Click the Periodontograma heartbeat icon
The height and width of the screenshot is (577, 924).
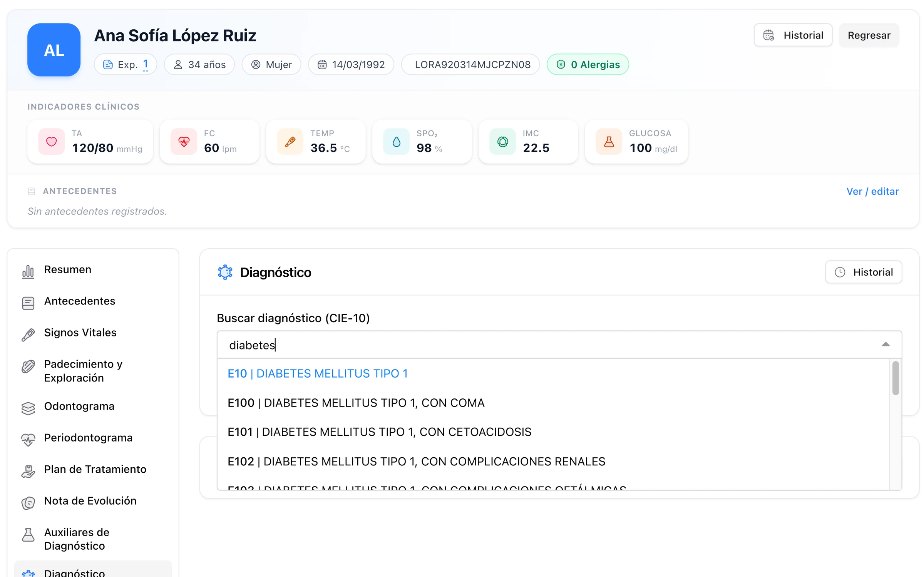pyautogui.click(x=28, y=440)
